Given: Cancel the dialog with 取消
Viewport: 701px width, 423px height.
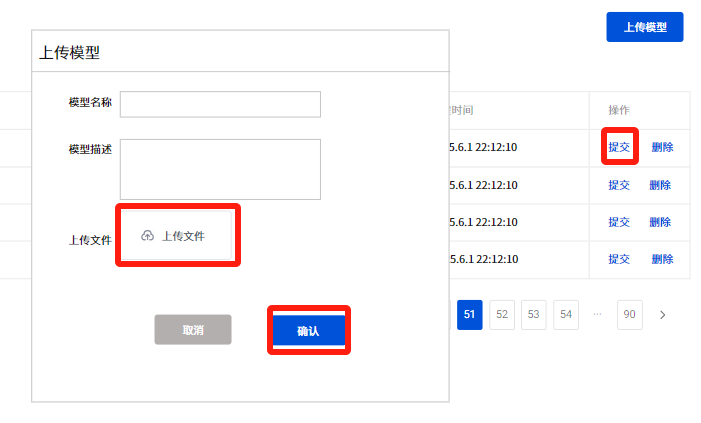Looking at the screenshot, I should (x=193, y=330).
